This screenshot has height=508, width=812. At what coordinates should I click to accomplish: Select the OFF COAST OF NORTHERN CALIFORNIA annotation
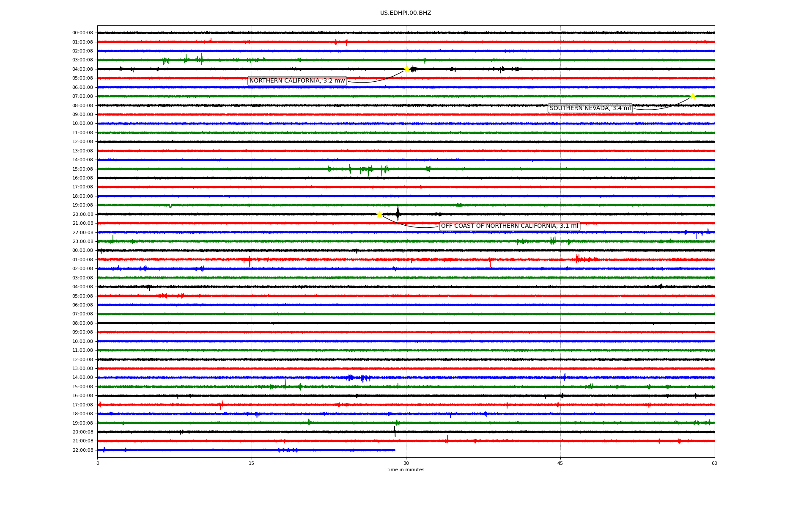pyautogui.click(x=509, y=226)
